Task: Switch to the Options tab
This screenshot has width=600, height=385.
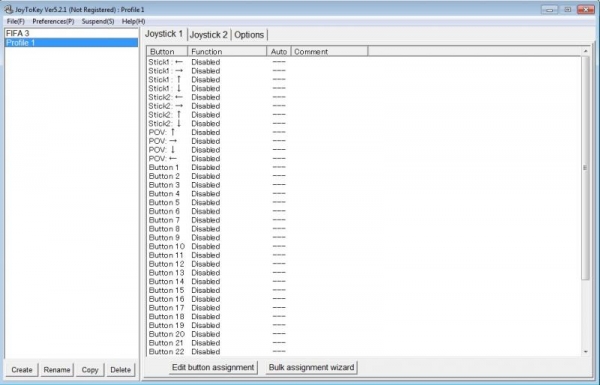Action: tap(249, 35)
